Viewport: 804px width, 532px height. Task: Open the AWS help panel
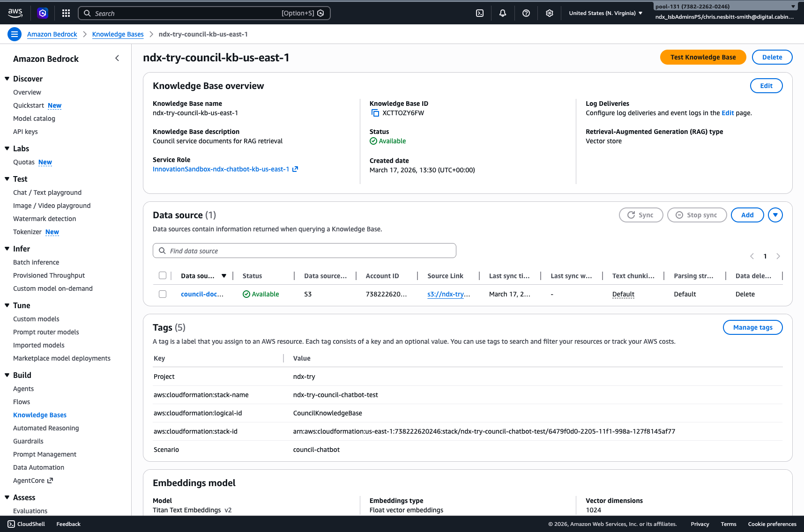pyautogui.click(x=526, y=13)
